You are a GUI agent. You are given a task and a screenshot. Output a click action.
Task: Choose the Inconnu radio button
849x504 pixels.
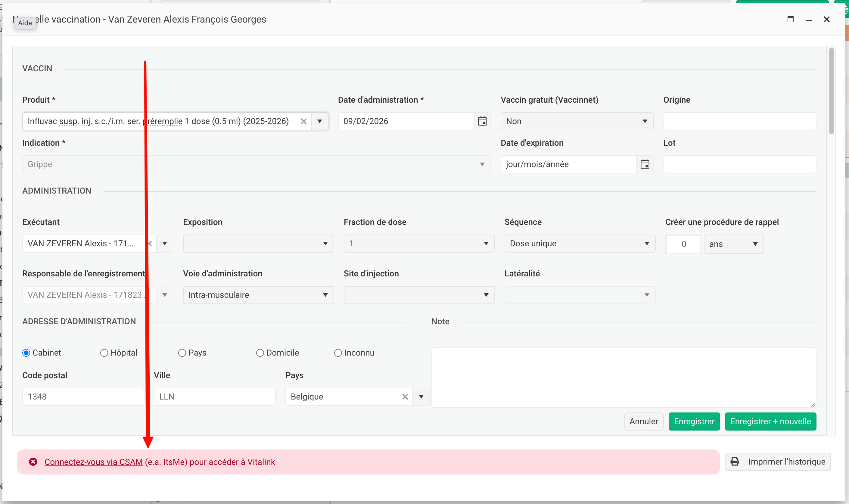(x=338, y=353)
